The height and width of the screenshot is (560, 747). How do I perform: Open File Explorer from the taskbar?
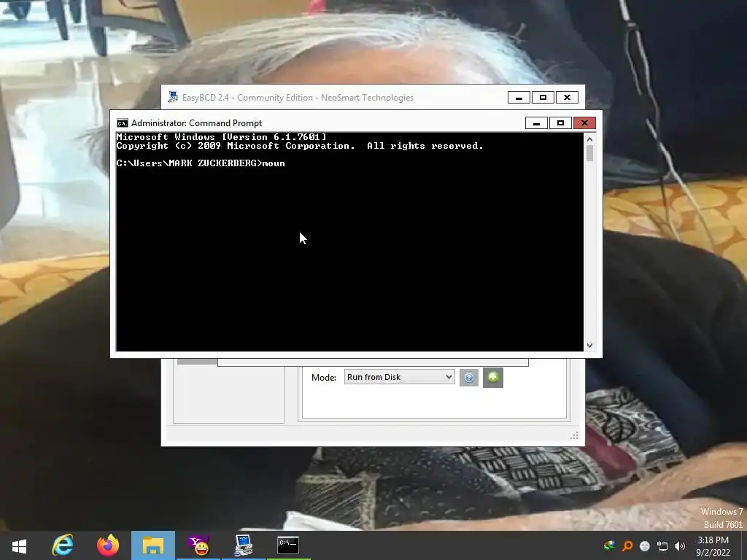click(x=153, y=545)
